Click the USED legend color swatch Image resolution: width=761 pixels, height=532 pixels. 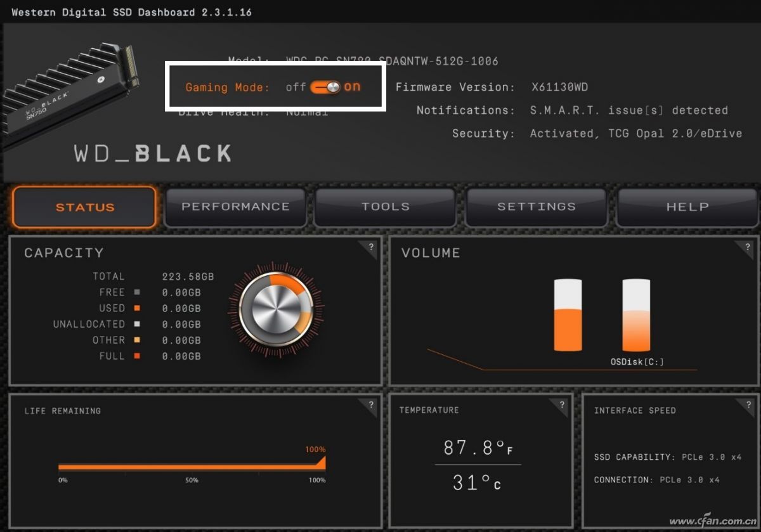137,308
